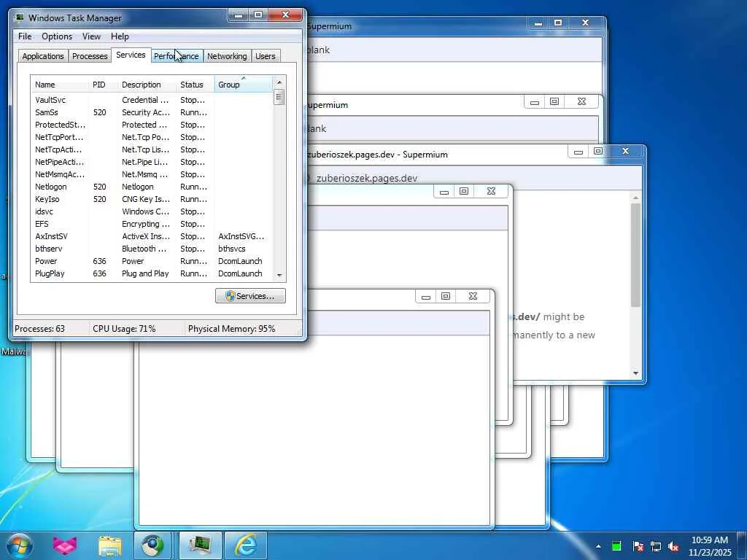Image resolution: width=747 pixels, height=560 pixels.
Task: Click the muted volume tray icon
Action: tap(673, 546)
